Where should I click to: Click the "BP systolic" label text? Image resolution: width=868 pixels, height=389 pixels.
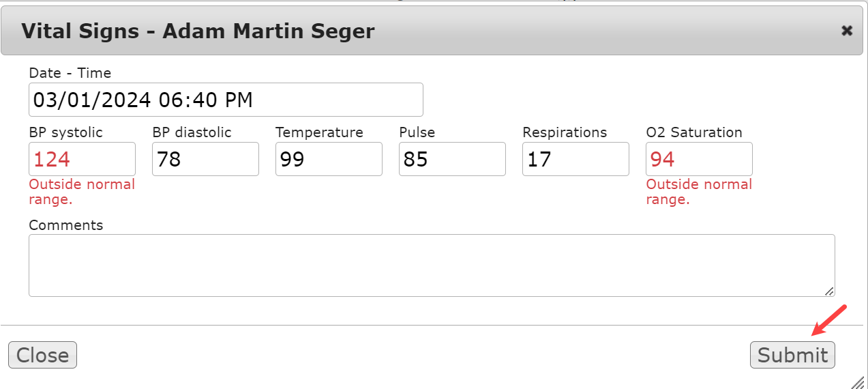(x=66, y=132)
